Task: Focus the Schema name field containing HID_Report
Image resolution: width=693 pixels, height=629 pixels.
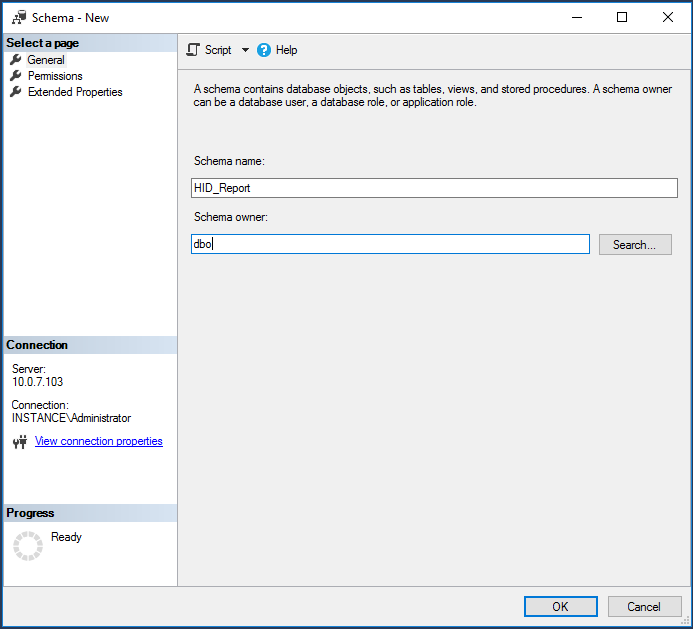Action: pos(434,188)
